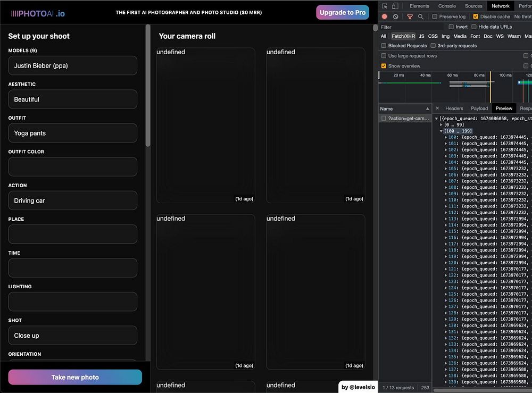Toggle Preserve log checkbox
This screenshot has height=393, width=532.
pos(435,16)
